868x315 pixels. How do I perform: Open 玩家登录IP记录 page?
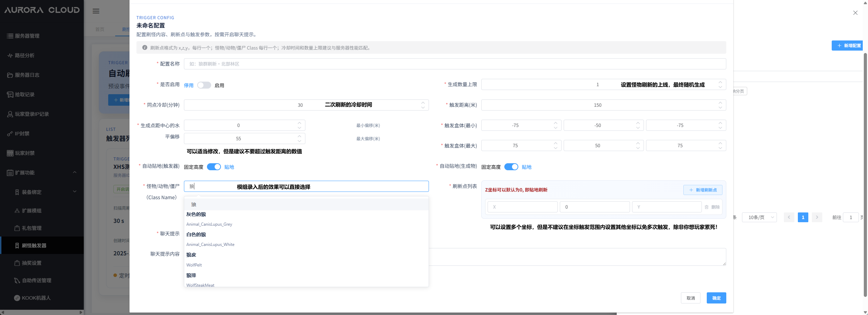tap(32, 114)
